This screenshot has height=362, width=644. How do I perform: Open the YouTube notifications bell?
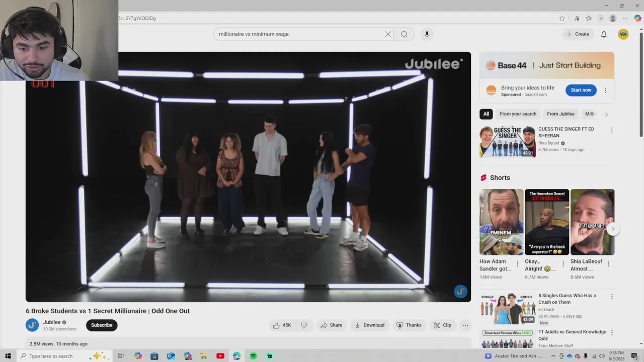(x=604, y=34)
